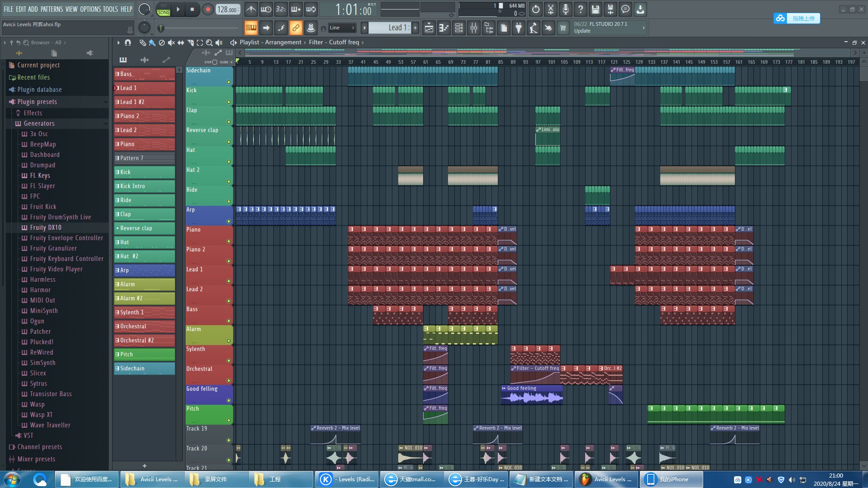Open the Line snap dropdown
This screenshot has width=868, height=488.
(342, 28)
